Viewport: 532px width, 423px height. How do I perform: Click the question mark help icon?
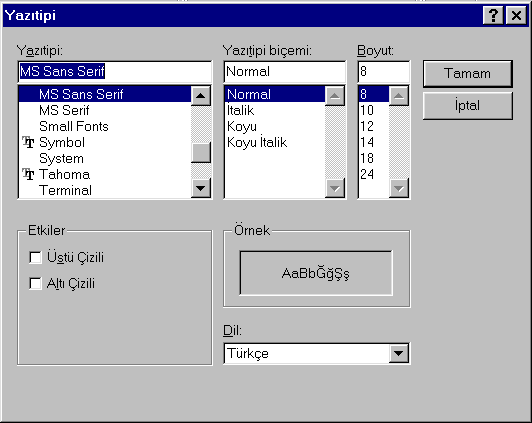tap(493, 15)
